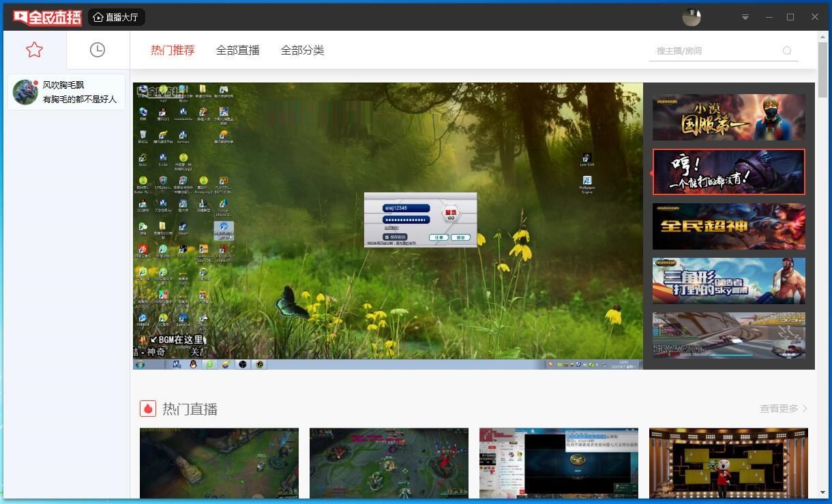
Task: Open the watch history clock tab
Action: click(98, 50)
